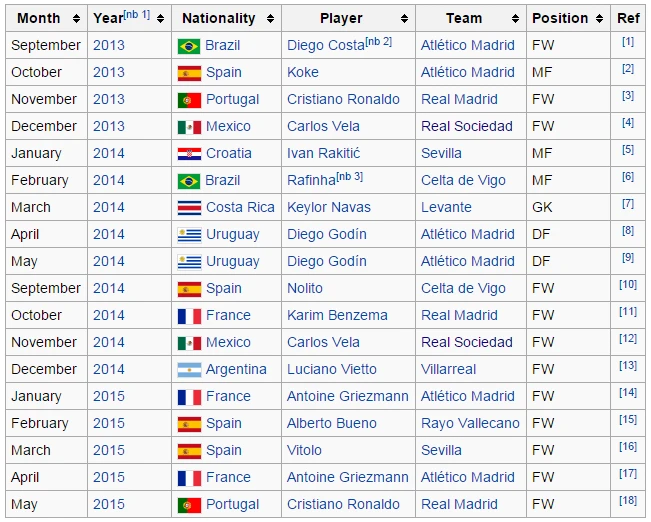Click the Villarreal team link
Screen dimensions: 651x522
tap(448, 370)
